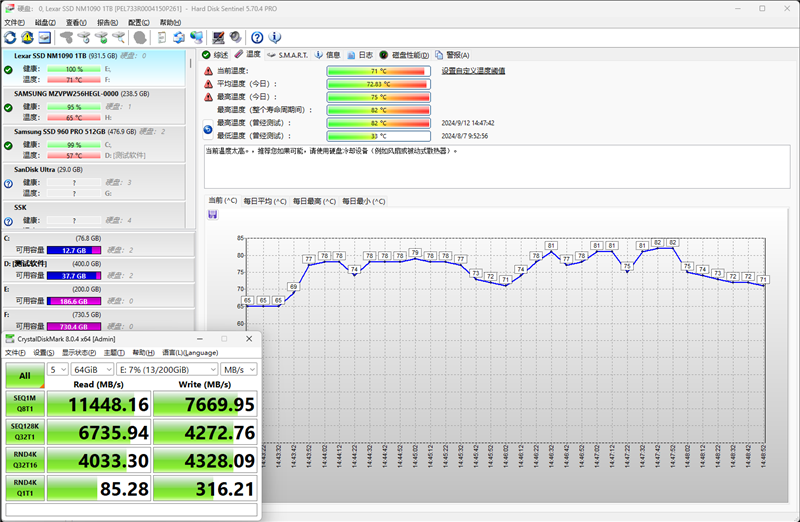
Task: Switch to the 警报(A) tab
Action: coord(453,55)
